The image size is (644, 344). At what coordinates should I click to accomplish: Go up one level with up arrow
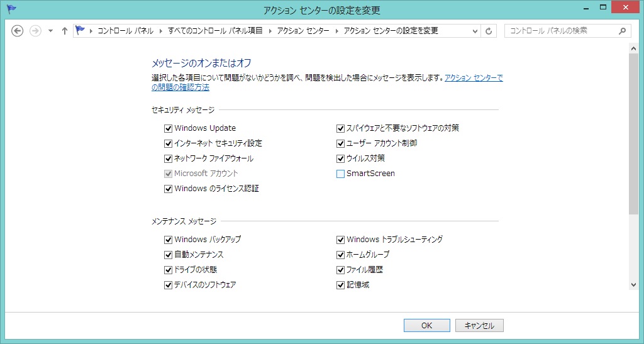click(x=65, y=31)
